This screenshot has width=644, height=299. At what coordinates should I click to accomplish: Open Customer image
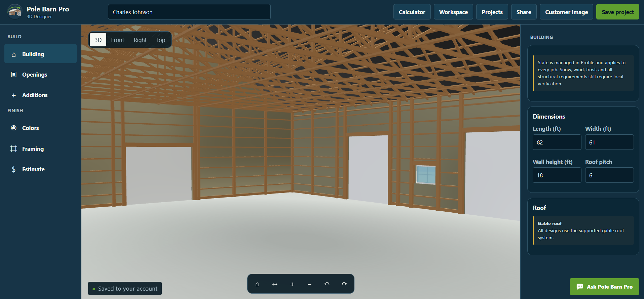(566, 12)
